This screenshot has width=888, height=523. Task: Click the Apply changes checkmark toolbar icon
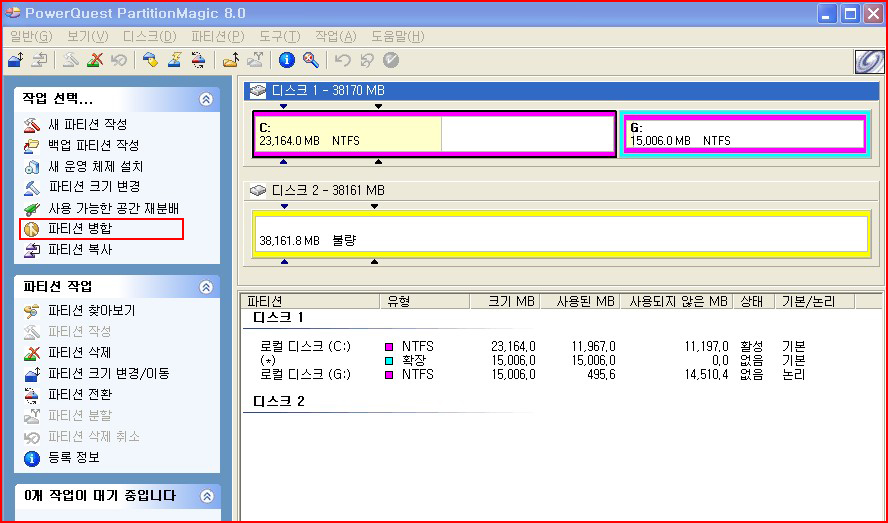point(391,59)
